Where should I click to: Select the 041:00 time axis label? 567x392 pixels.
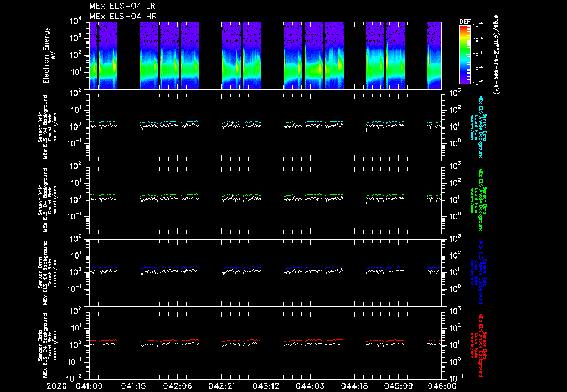click(89, 386)
